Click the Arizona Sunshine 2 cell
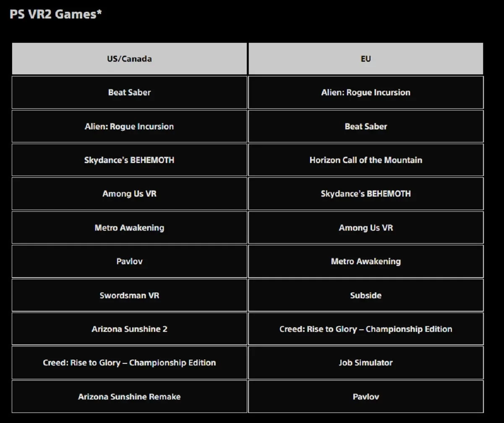This screenshot has height=423, width=504. tap(129, 329)
